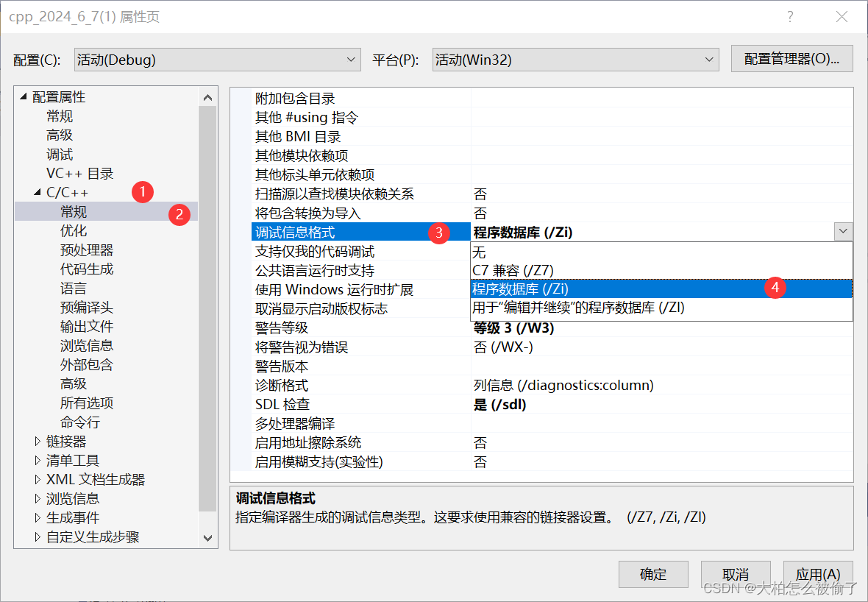Select the 使用 Windows 运行时扩展 property row
This screenshot has height=602, width=868.
tap(361, 290)
